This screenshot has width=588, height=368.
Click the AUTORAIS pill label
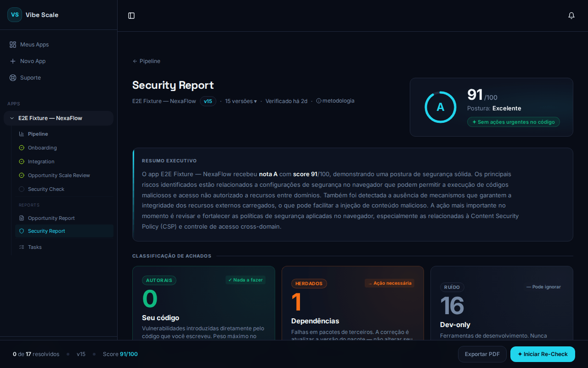[159, 280]
